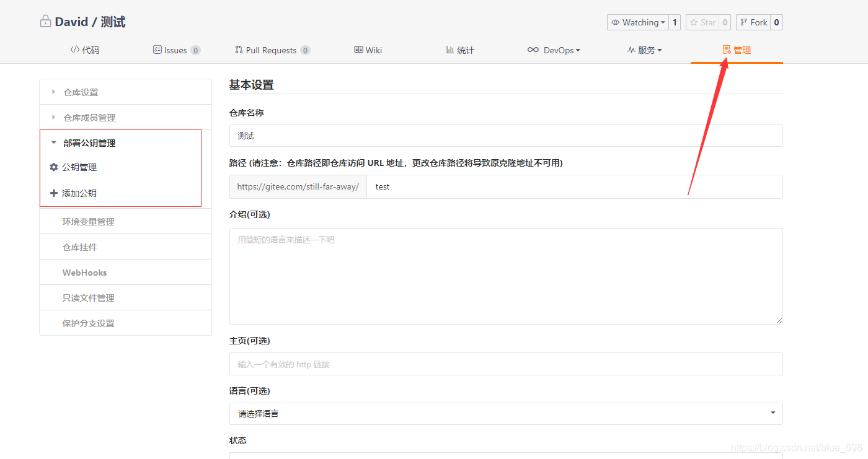Click the 管理 settings icon
Screen dimensions: 868x459
(x=727, y=50)
